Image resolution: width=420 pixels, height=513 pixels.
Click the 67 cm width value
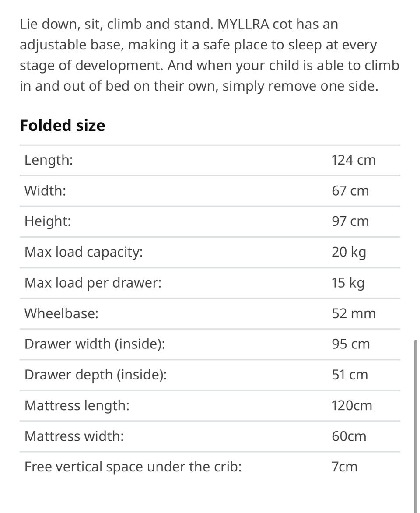(350, 191)
